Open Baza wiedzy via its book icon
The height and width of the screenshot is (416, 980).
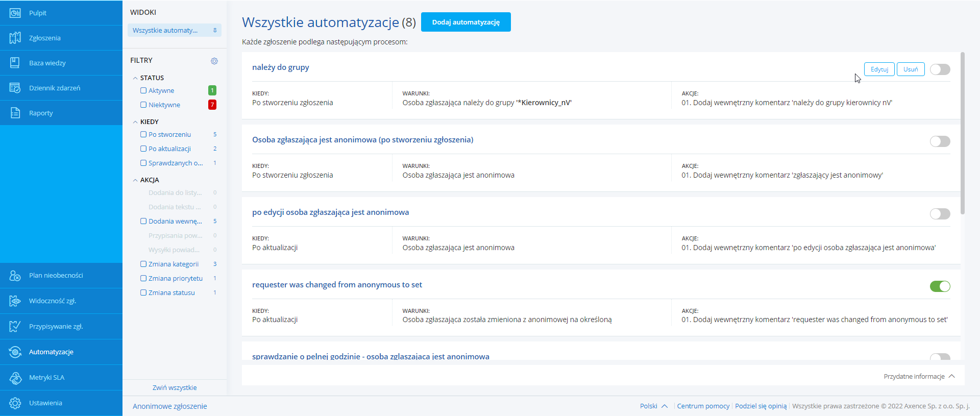[x=15, y=63]
